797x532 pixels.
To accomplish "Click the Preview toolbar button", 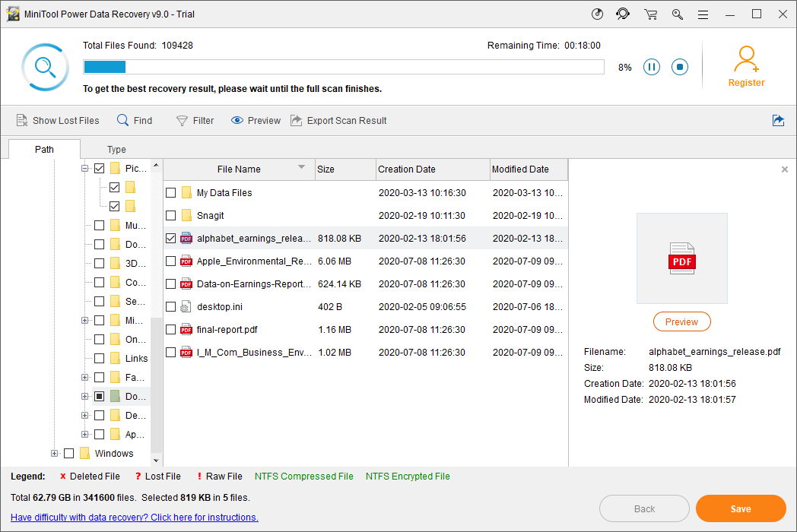I will tap(256, 120).
